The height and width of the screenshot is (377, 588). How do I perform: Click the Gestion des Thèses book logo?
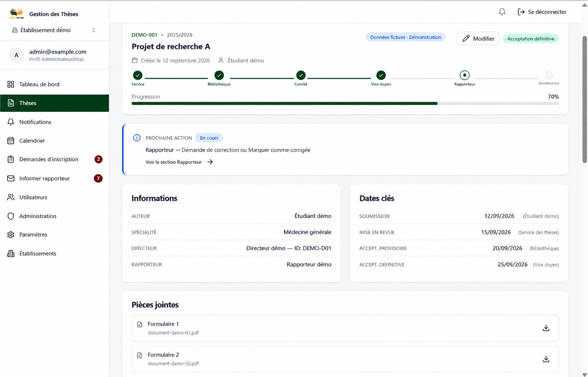tap(17, 14)
